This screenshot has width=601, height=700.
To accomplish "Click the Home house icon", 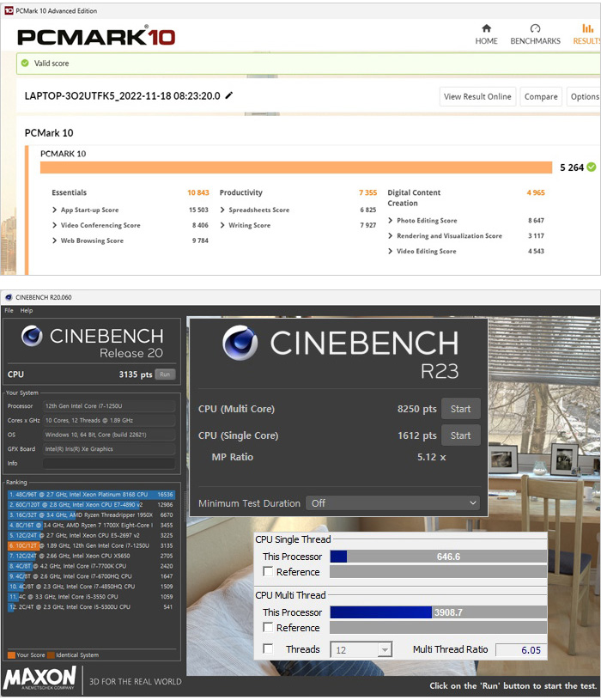I will tap(486, 28).
